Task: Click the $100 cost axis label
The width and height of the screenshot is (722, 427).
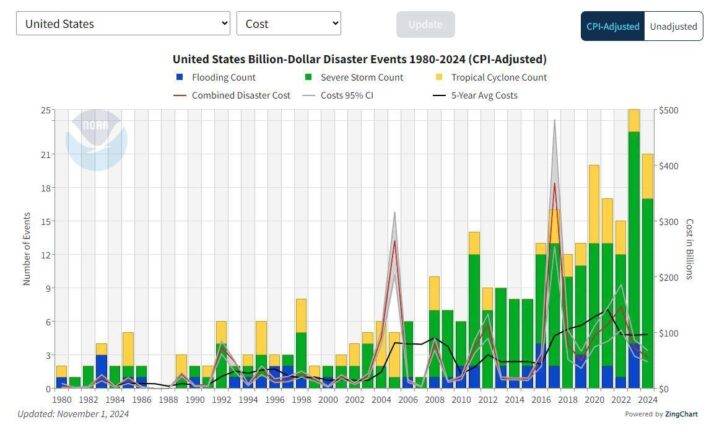Action: [x=669, y=333]
